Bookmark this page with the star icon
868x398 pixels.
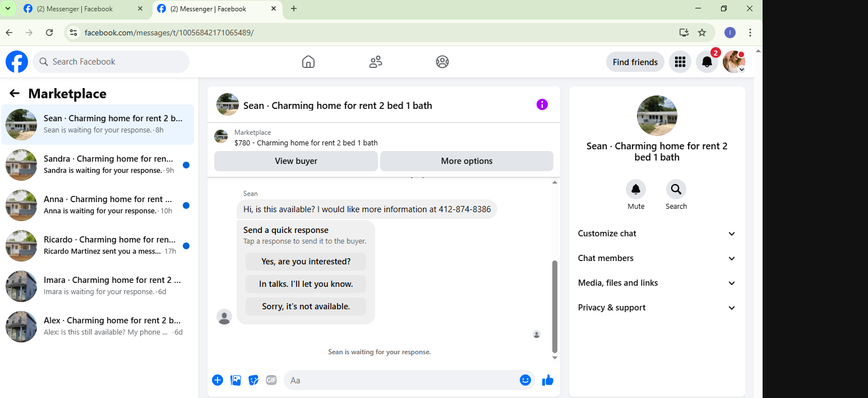(x=702, y=33)
